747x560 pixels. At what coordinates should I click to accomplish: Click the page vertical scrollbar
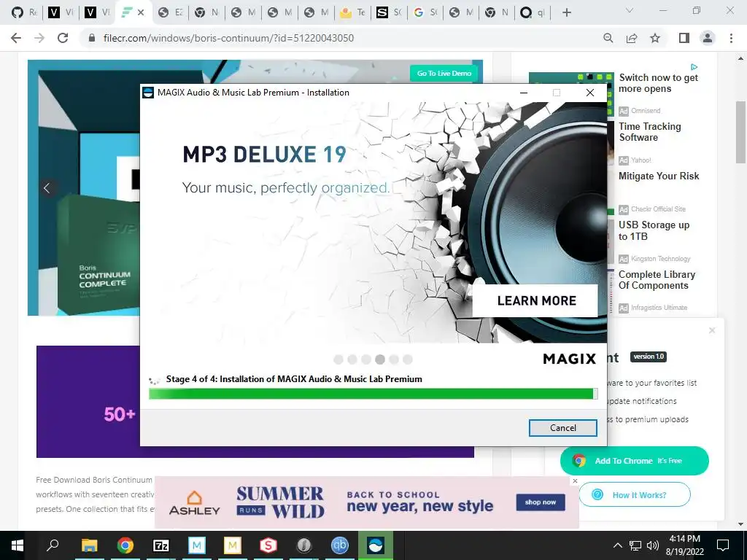[x=740, y=133]
